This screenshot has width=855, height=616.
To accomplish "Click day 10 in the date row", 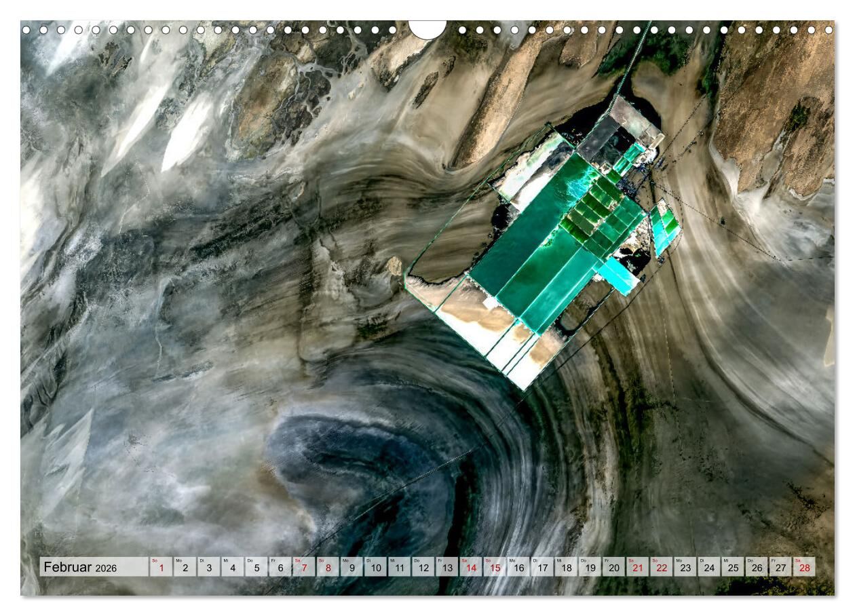I will pos(375,567).
